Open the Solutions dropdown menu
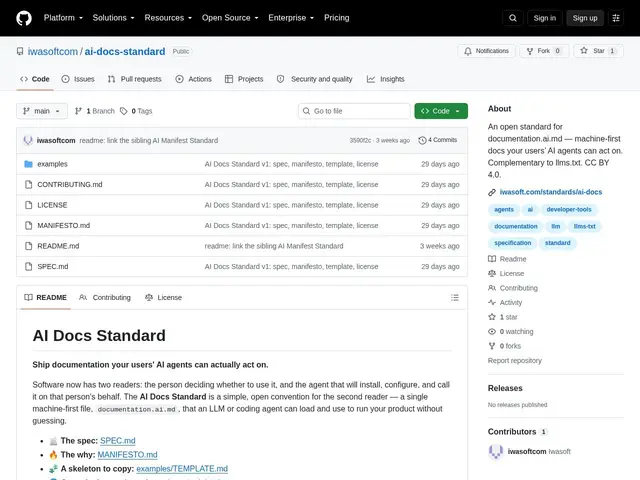Image resolution: width=640 pixels, height=480 pixels. click(x=113, y=18)
